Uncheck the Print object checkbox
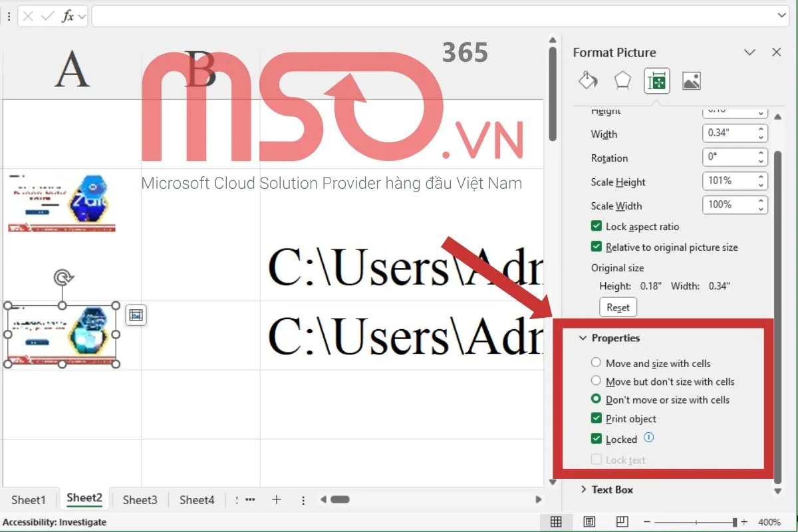The height and width of the screenshot is (532, 798). (x=596, y=418)
